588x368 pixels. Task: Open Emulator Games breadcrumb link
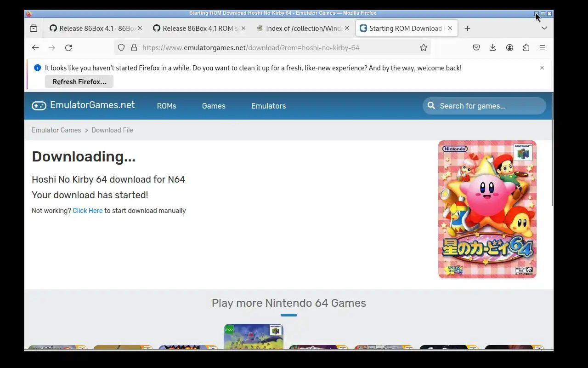point(56,130)
